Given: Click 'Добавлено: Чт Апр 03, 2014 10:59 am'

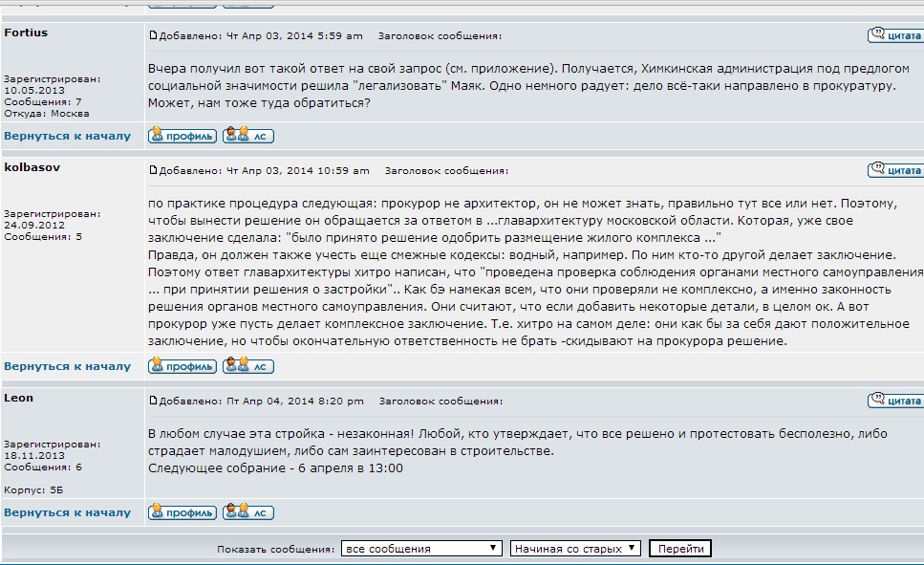Looking at the screenshot, I should [265, 171].
